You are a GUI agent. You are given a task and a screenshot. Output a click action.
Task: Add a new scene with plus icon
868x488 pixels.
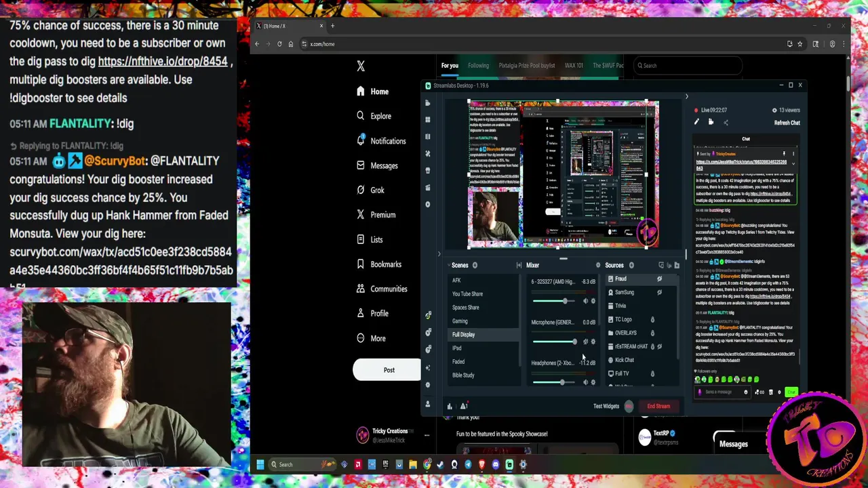(475, 265)
